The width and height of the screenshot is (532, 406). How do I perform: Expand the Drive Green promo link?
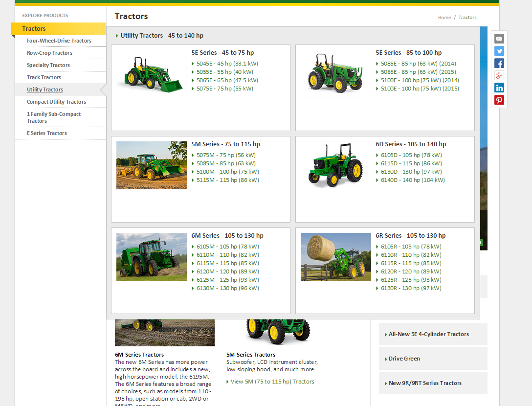click(x=404, y=359)
